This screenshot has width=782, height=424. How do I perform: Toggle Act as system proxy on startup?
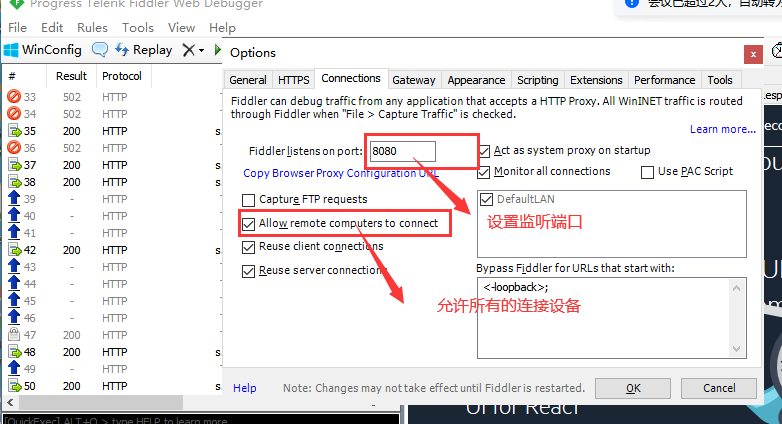tap(484, 151)
